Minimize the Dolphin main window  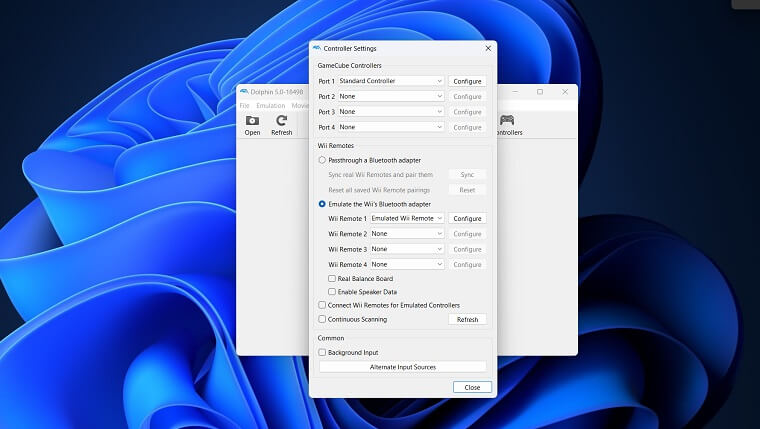515,92
